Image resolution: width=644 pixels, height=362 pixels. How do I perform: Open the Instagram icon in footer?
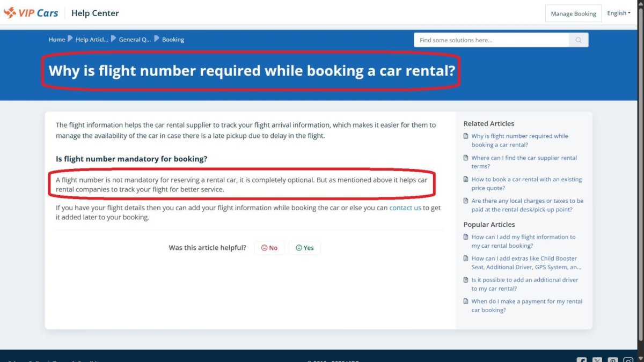(628, 360)
